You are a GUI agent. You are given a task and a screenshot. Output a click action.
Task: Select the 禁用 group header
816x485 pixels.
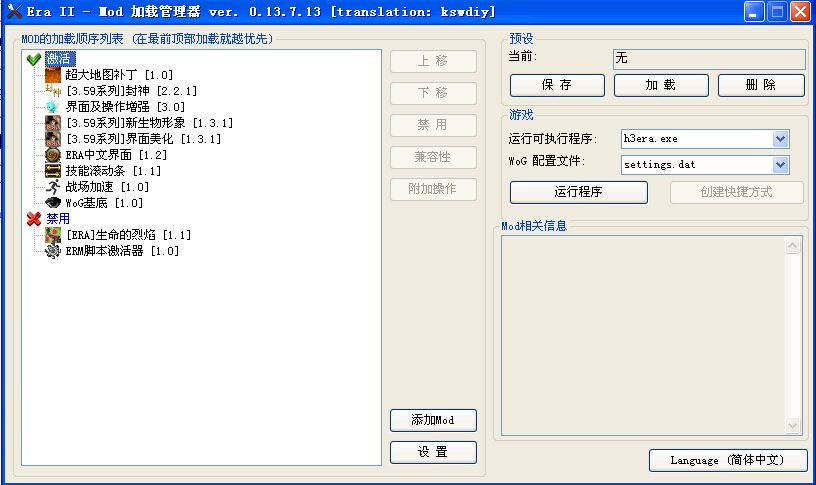(x=58, y=219)
